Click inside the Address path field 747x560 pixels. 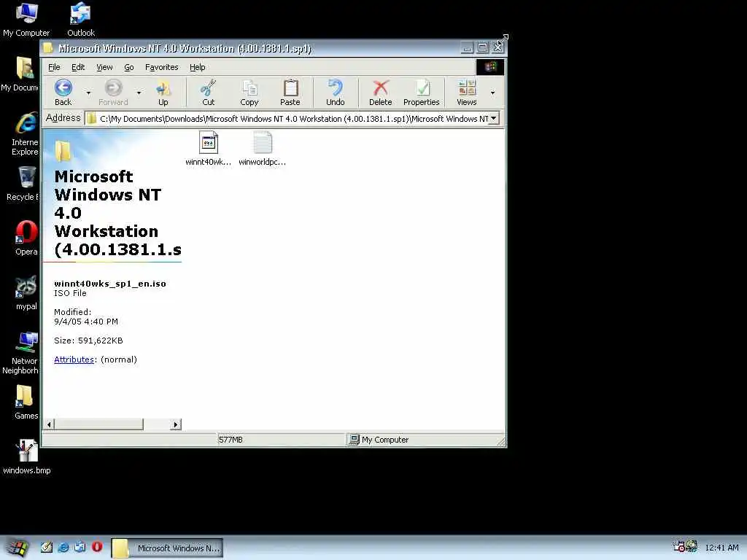tap(290, 119)
